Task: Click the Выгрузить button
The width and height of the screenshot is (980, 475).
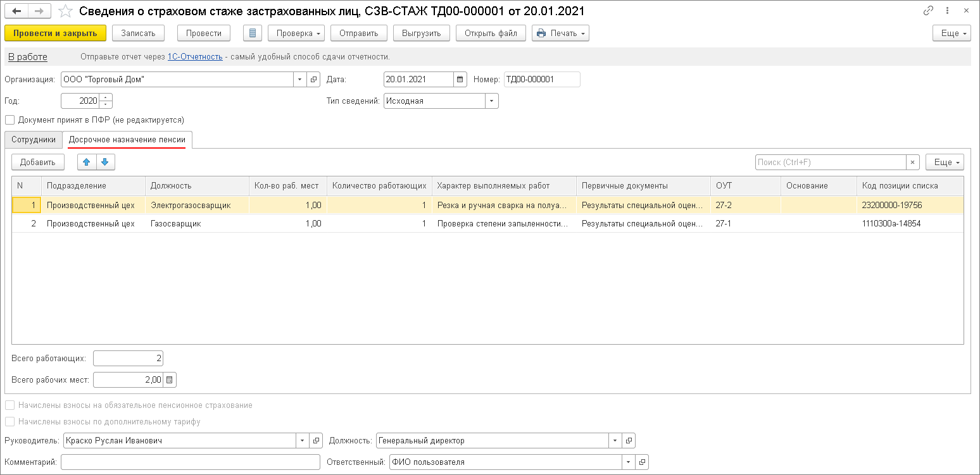Action: [421, 33]
